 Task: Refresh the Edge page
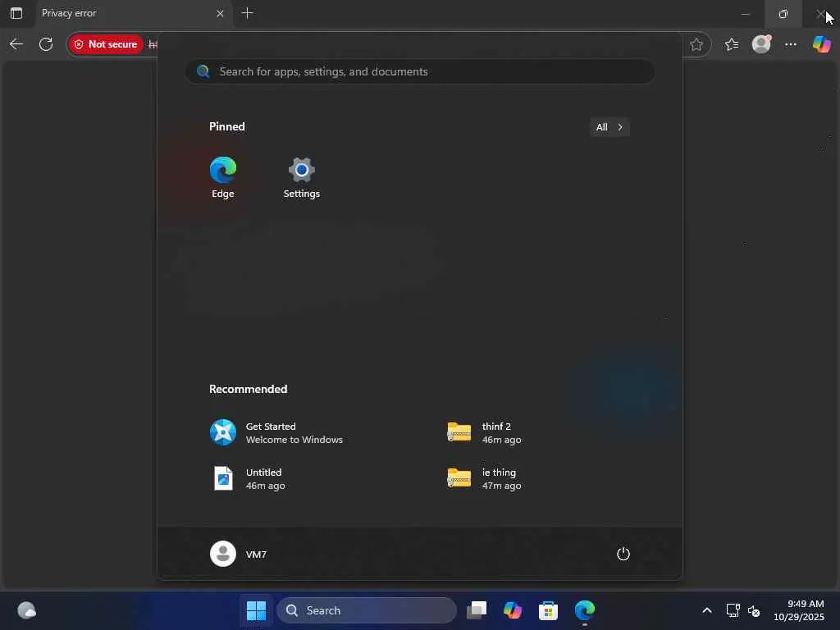click(46, 44)
